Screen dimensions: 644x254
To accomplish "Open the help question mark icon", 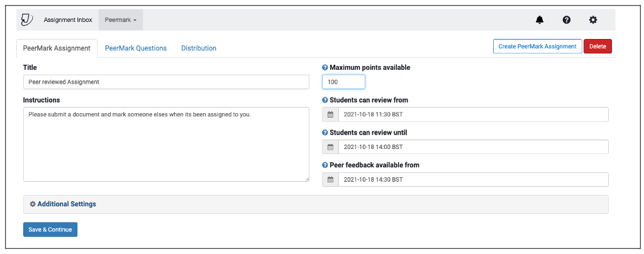I will [x=567, y=19].
